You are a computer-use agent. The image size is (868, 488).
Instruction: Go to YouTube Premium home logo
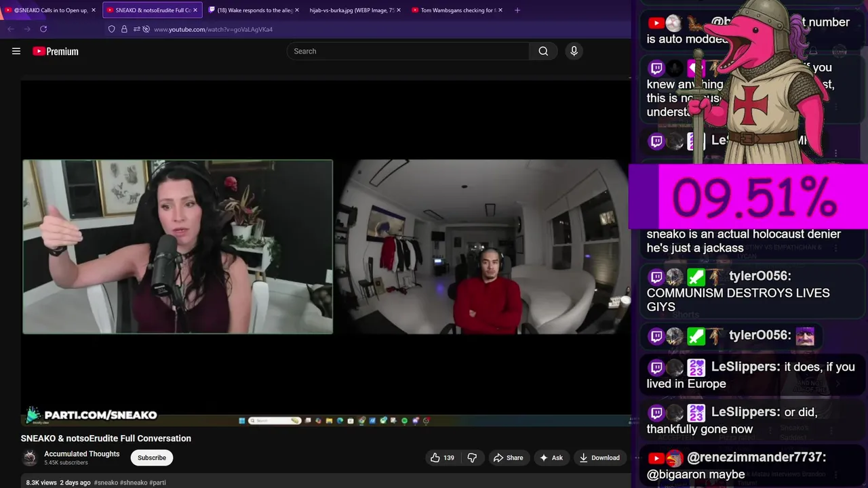click(56, 51)
